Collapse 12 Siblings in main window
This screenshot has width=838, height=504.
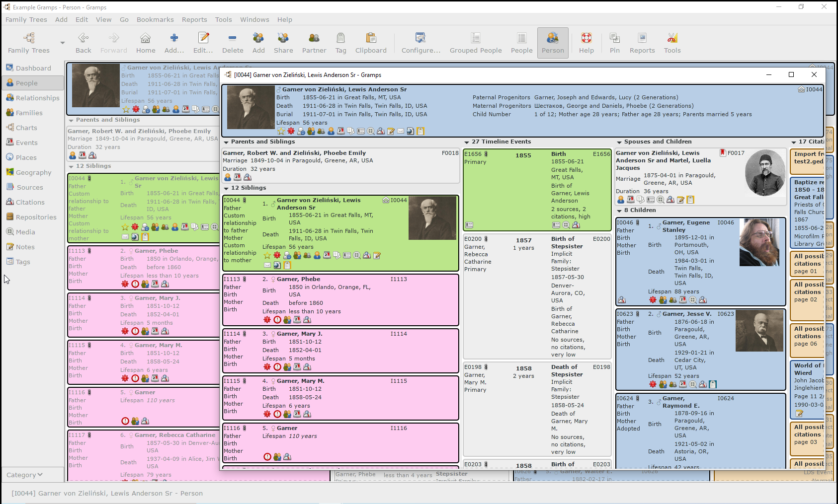point(71,166)
